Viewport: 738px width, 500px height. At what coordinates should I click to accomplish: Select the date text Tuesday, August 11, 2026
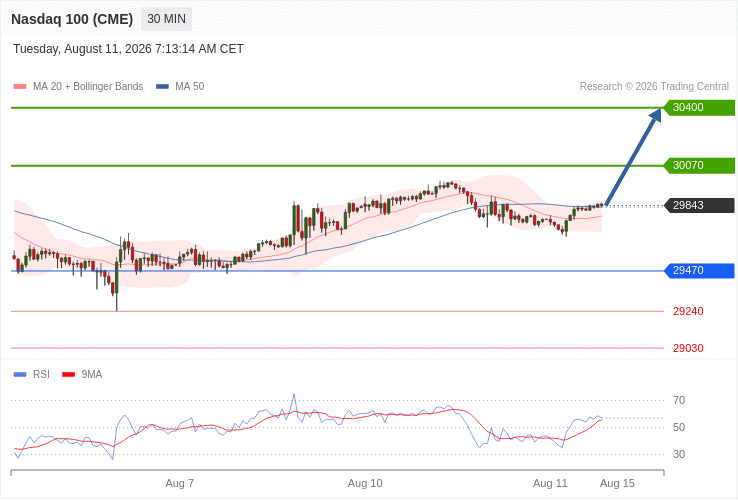pyautogui.click(x=82, y=49)
